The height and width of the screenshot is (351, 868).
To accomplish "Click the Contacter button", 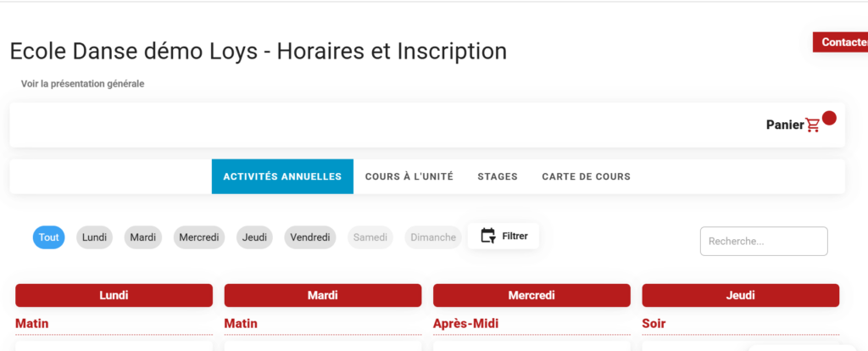I will pos(840,42).
